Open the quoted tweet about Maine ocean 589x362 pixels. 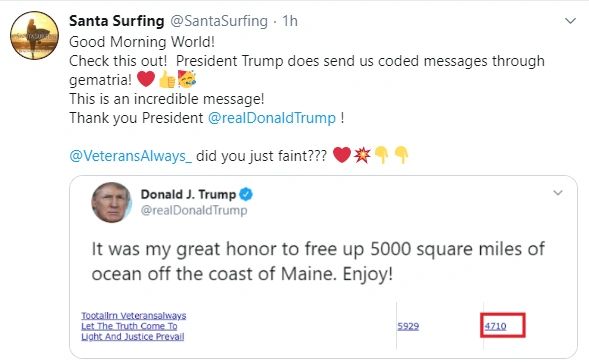[318, 261]
